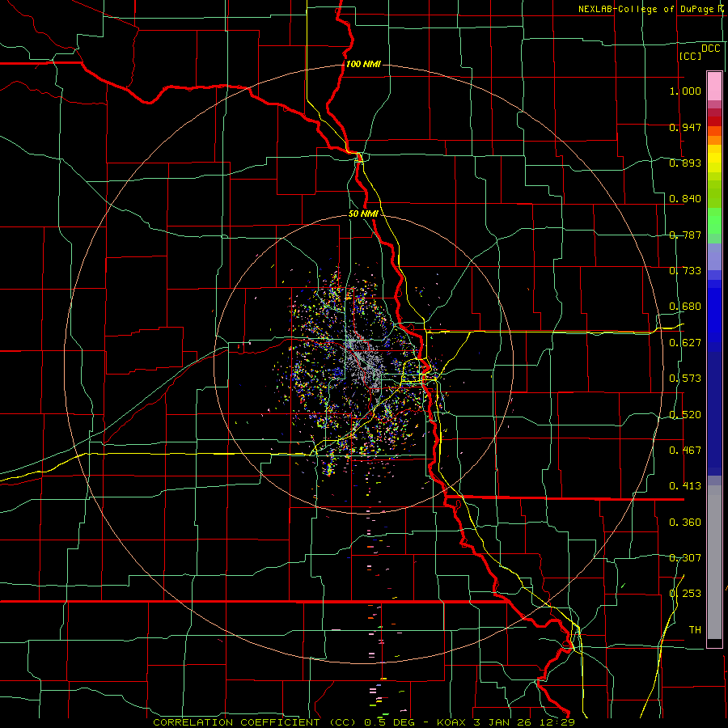Select the 0.680 scale value
Viewport: 728px width, 728px height.
685,307
